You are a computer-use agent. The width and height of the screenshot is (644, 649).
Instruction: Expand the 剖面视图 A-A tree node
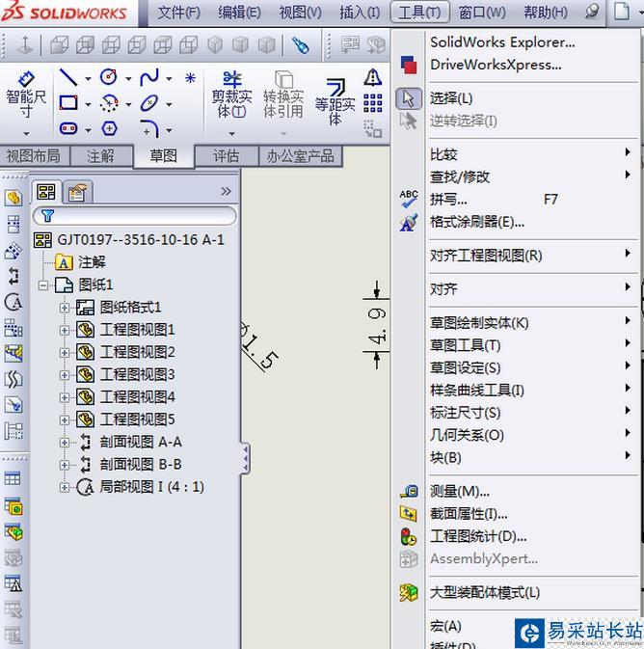[65, 443]
